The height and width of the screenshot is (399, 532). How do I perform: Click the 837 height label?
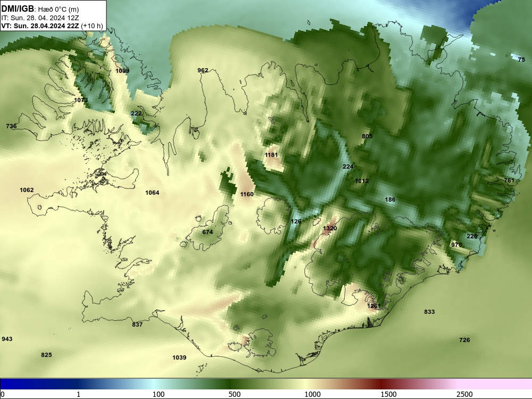point(137,325)
